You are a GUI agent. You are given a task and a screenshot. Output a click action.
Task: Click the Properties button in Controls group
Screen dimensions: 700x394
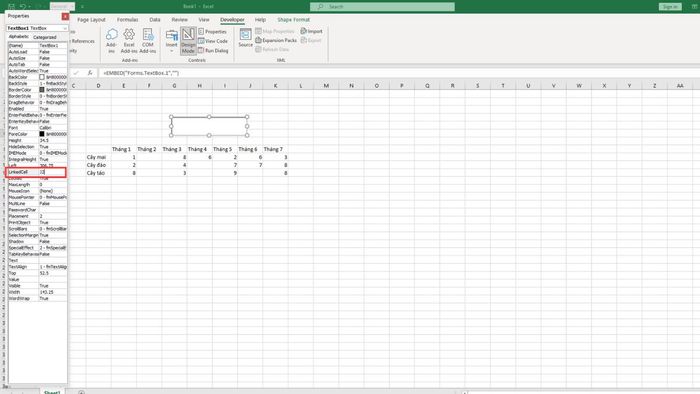[212, 32]
